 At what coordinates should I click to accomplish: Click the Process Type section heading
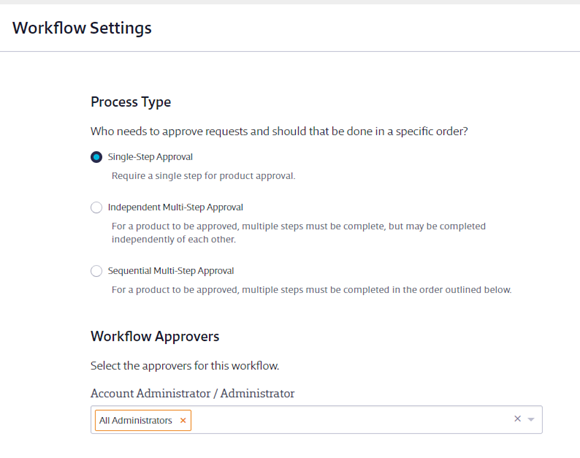click(x=131, y=102)
